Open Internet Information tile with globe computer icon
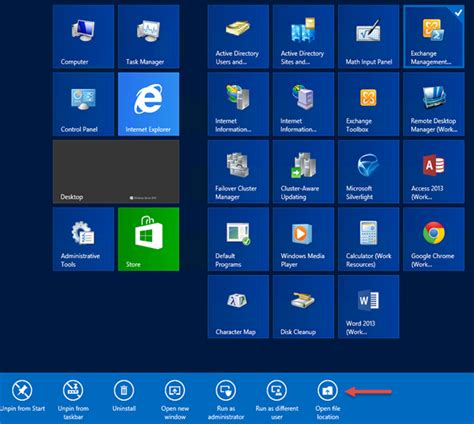Viewport: 474px width, 424px height. coord(303,104)
